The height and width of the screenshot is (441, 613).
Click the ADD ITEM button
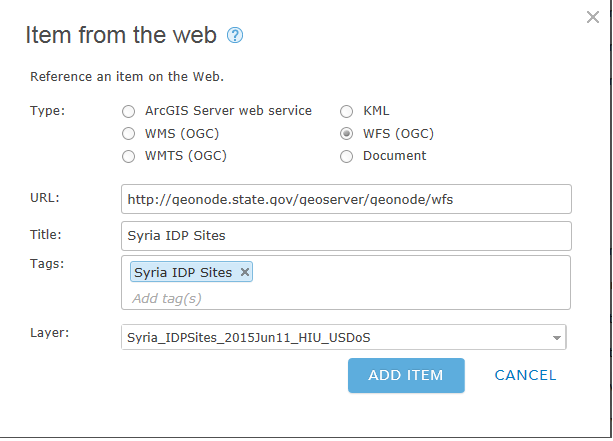point(406,375)
